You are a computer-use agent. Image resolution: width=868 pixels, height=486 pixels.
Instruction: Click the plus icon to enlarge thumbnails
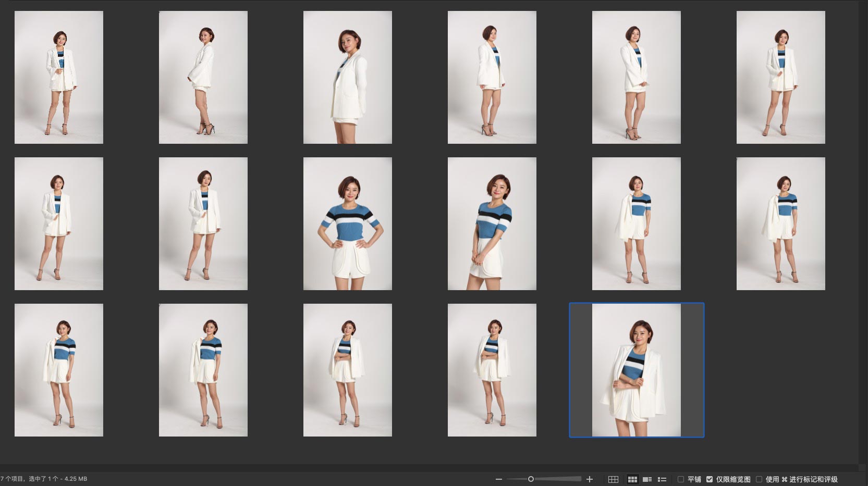pyautogui.click(x=590, y=479)
